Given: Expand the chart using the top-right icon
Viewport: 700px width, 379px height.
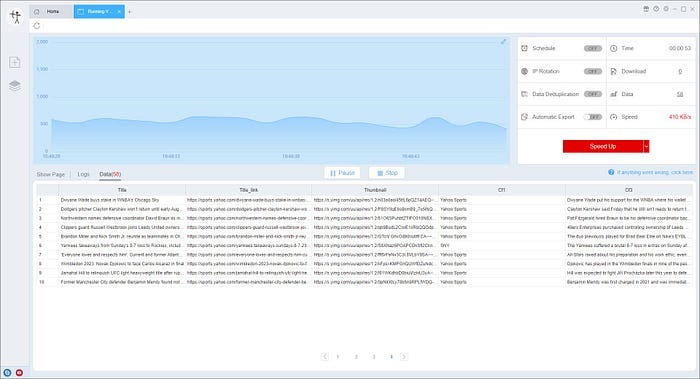Looking at the screenshot, I should point(503,42).
